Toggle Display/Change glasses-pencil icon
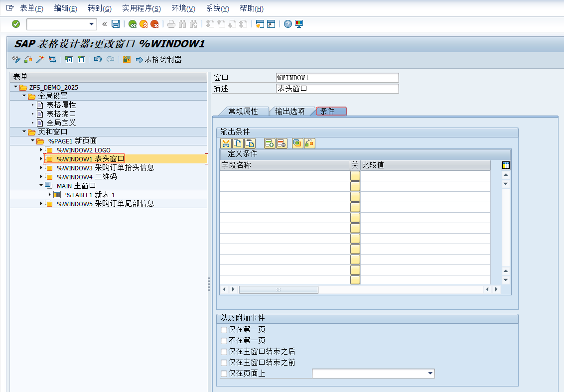This screenshot has width=564, height=392. pos(16,59)
